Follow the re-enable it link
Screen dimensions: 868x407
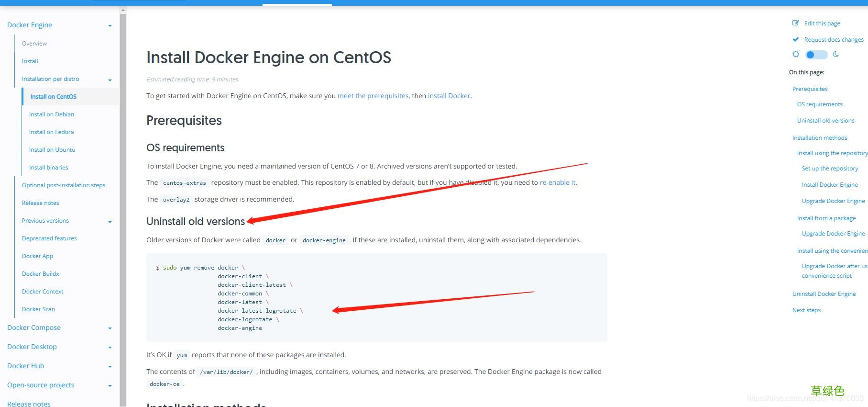pyautogui.click(x=558, y=182)
